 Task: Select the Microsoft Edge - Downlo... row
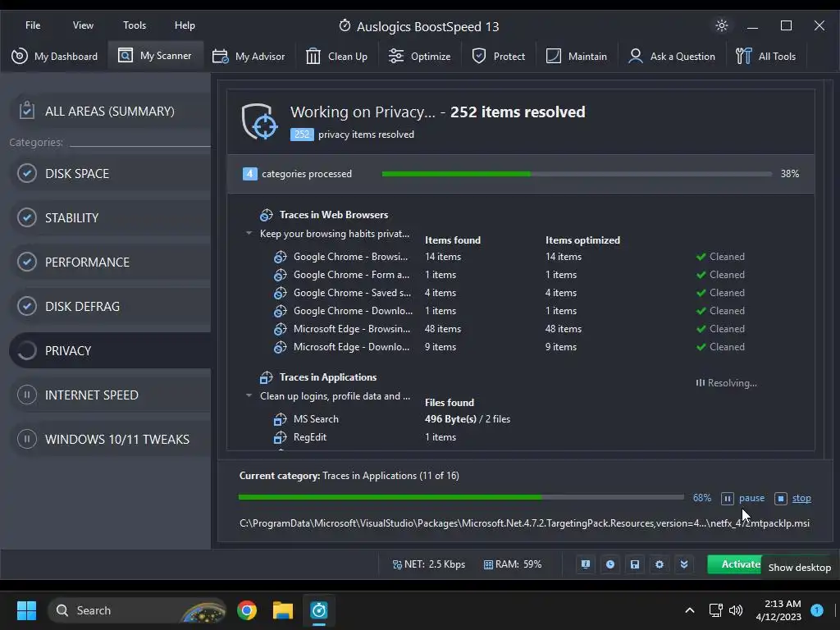508,347
